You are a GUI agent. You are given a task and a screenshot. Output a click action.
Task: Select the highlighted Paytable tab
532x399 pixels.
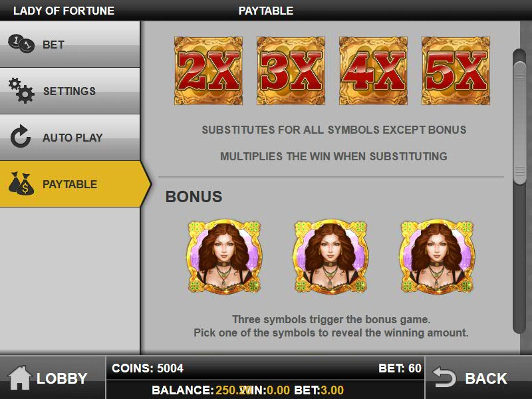75,184
